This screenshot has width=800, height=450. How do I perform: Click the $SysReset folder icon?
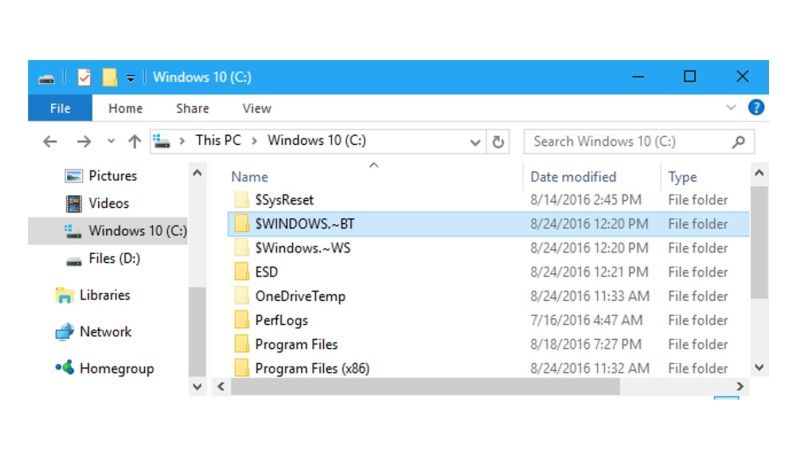point(241,200)
